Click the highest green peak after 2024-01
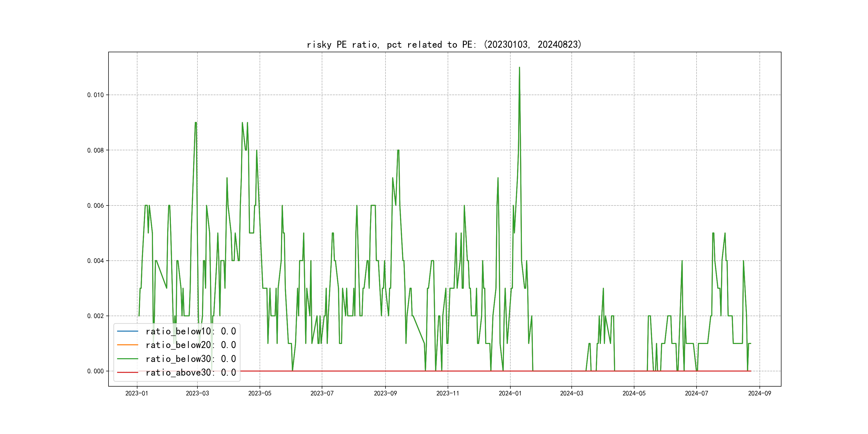 click(x=519, y=68)
